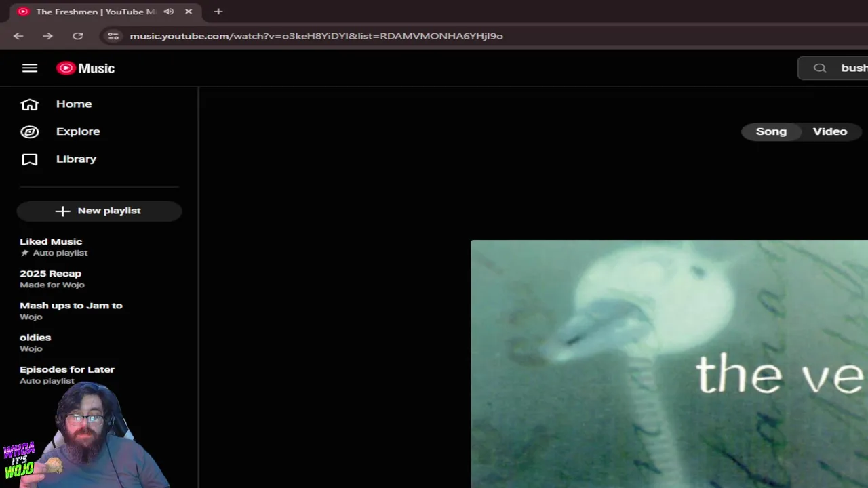Open a new browser tab
Image resolution: width=868 pixels, height=488 pixels.
pos(218,12)
